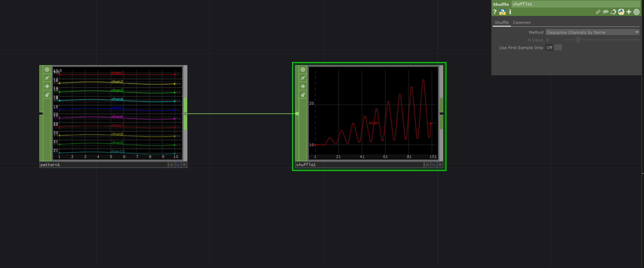Click the Method dropdown arrow
This screenshot has width=644, height=268.
(x=637, y=32)
